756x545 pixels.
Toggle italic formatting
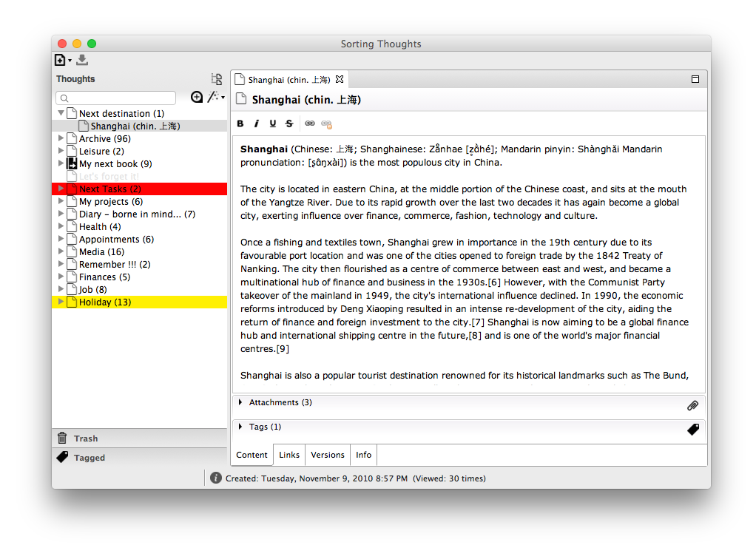tap(257, 123)
